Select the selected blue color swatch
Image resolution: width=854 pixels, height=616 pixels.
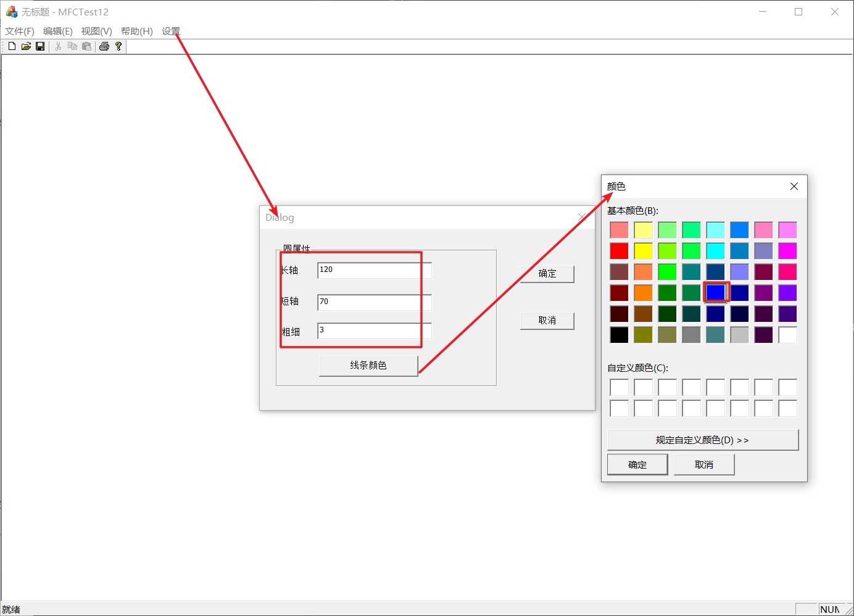pos(716,292)
